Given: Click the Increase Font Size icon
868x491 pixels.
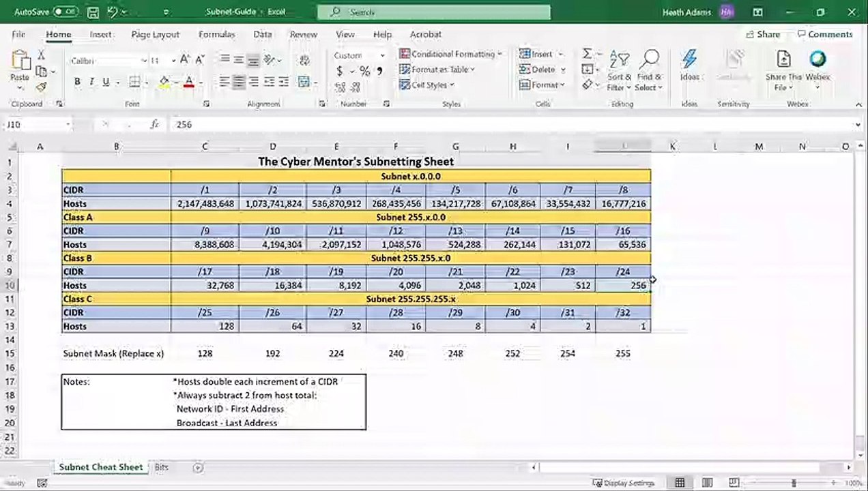Looking at the screenshot, I should [x=185, y=60].
